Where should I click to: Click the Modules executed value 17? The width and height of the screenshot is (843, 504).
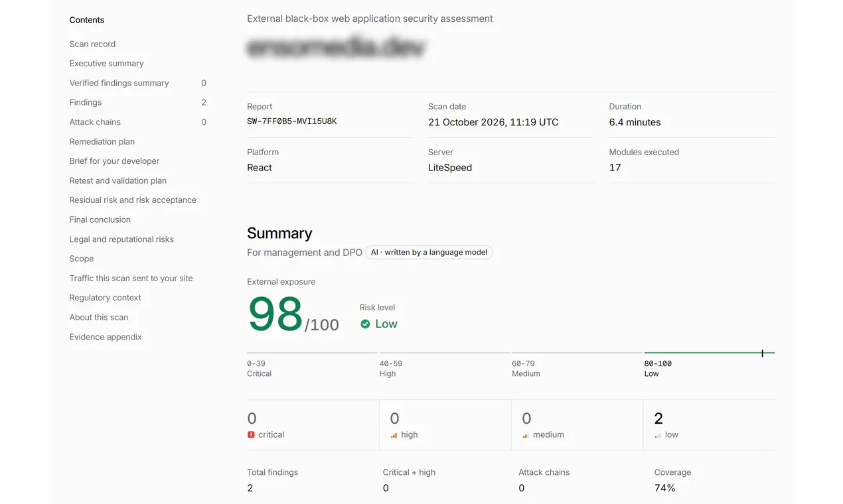click(x=615, y=168)
